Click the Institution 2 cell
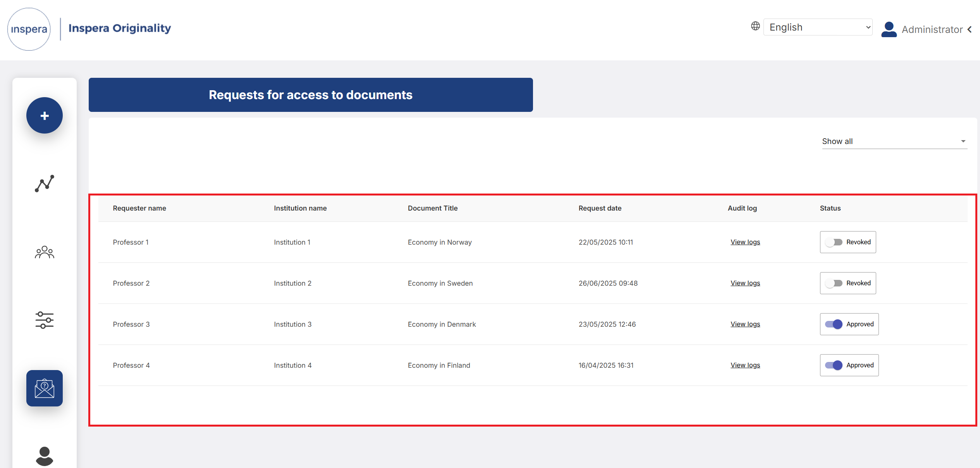 [x=292, y=283]
